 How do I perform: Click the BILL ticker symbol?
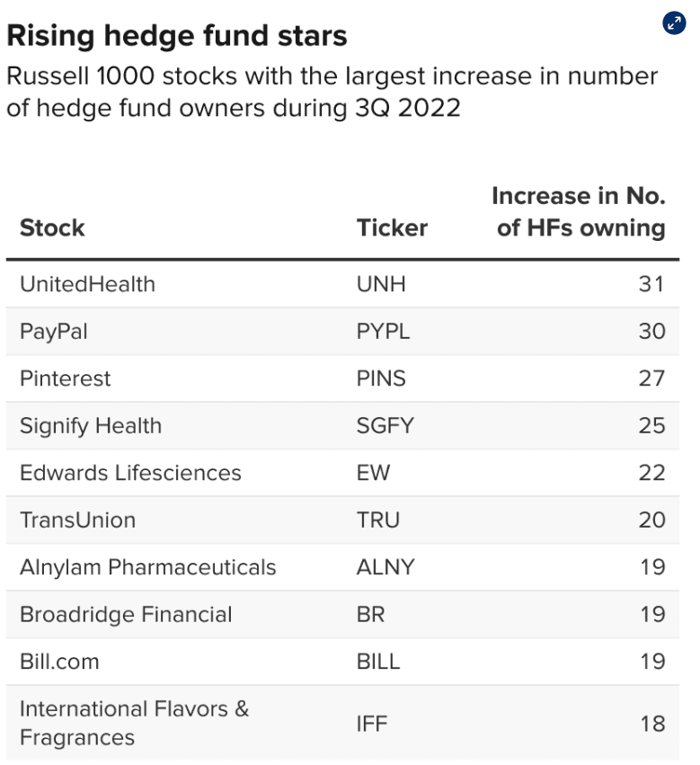378,662
